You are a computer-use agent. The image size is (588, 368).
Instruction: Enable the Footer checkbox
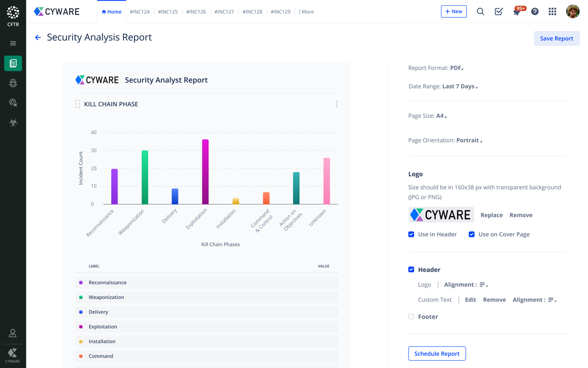tap(411, 317)
